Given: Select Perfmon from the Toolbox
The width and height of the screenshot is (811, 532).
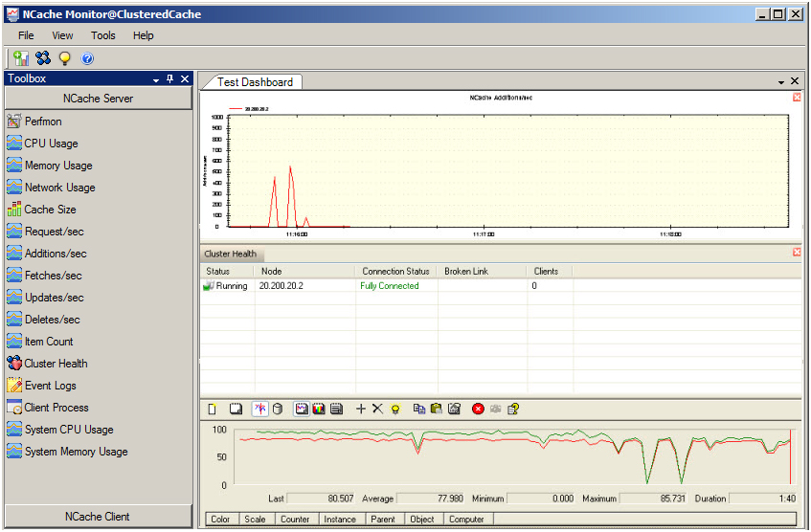Looking at the screenshot, I should (x=34, y=122).
